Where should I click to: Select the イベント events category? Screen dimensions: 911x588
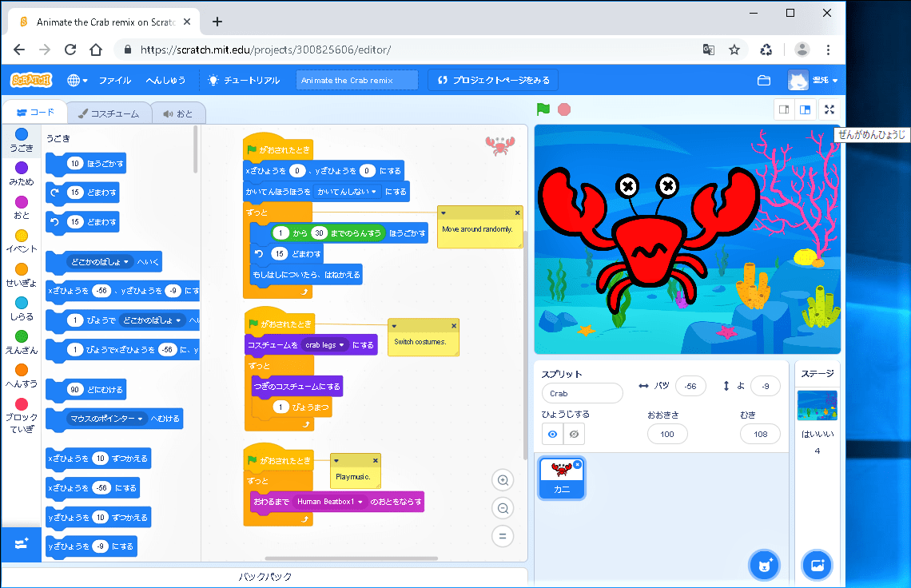pos(22,242)
